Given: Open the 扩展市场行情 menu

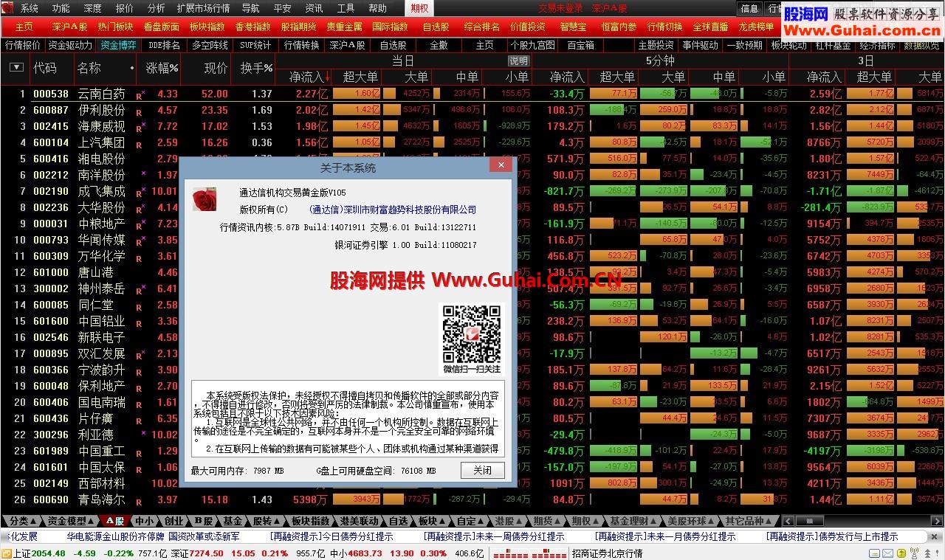Looking at the screenshot, I should tap(203, 9).
